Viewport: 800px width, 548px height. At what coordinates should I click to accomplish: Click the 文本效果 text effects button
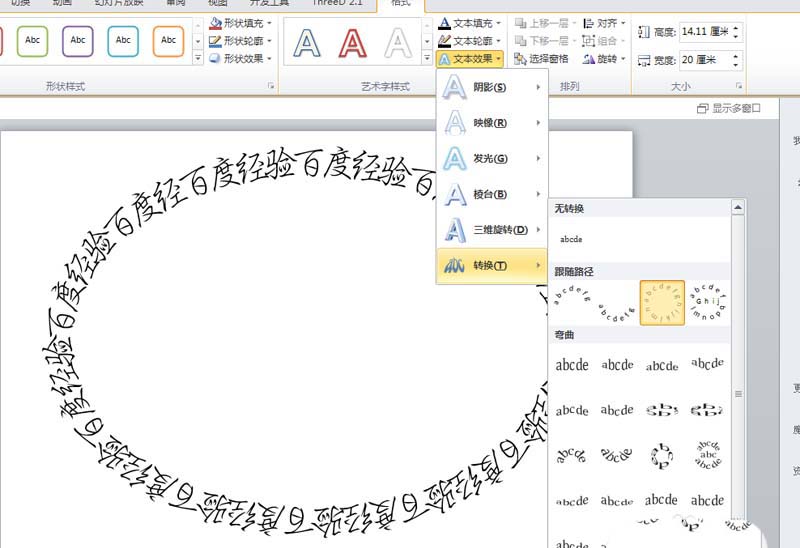(x=470, y=59)
